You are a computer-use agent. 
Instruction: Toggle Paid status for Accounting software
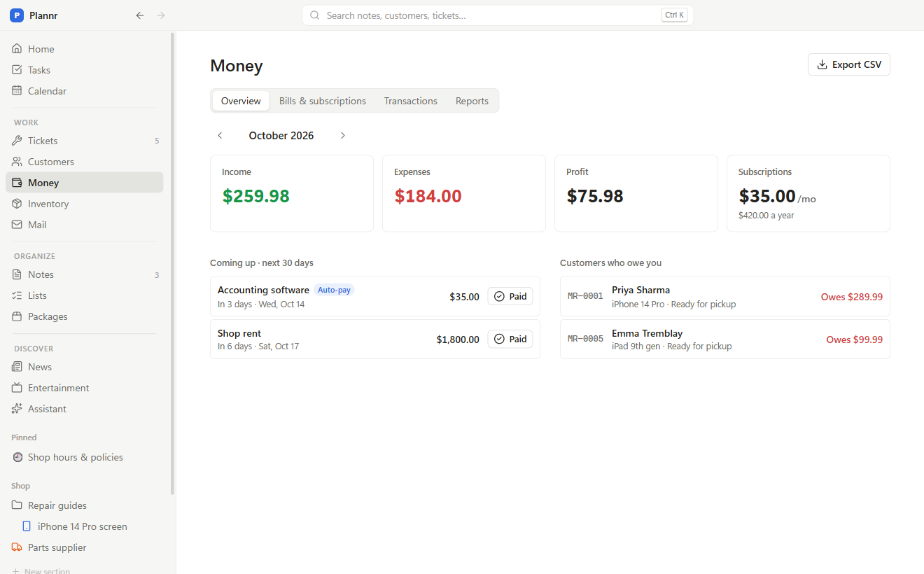[x=510, y=297]
